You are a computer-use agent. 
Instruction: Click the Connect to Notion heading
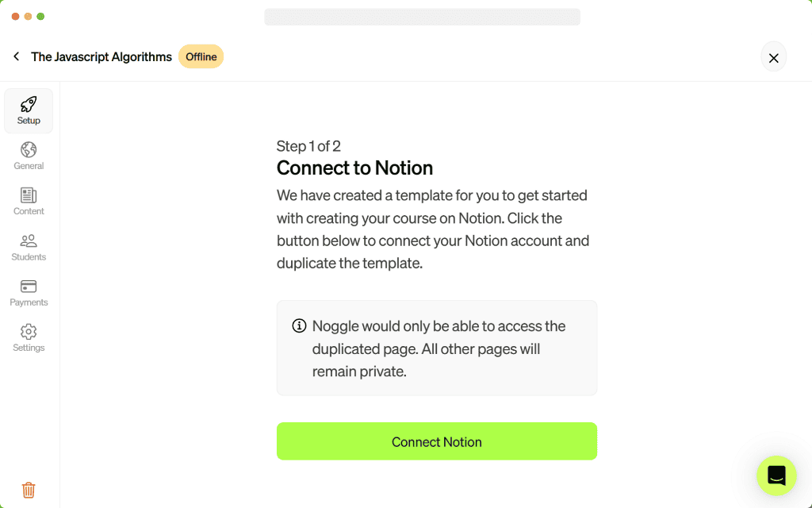pyautogui.click(x=354, y=168)
